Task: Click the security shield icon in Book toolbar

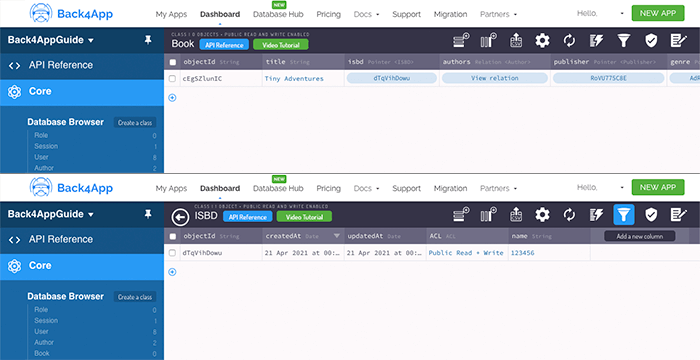Action: [x=651, y=41]
